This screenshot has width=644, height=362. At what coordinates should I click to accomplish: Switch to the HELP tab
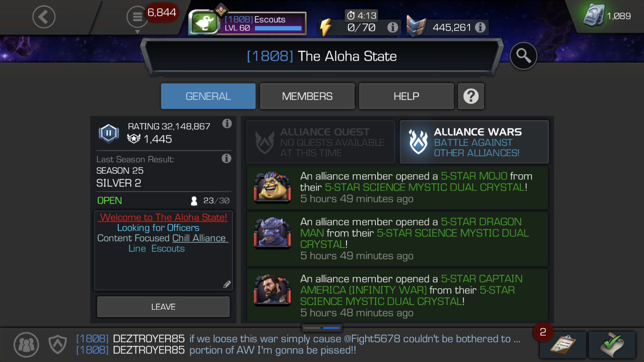(406, 96)
